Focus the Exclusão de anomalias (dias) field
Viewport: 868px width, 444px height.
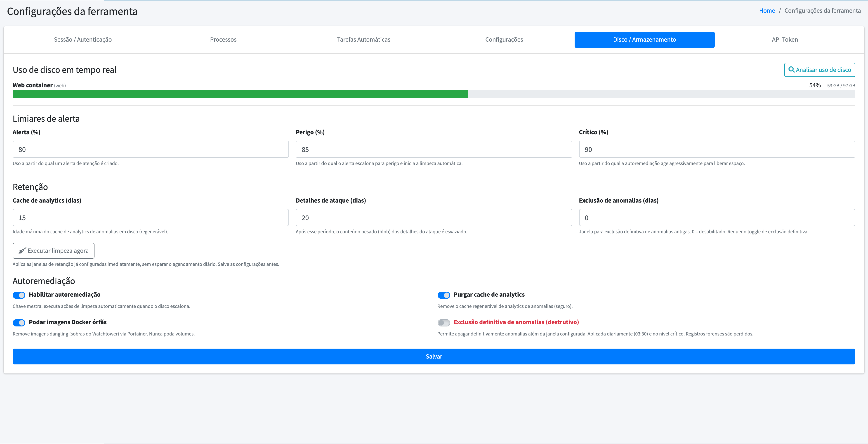[717, 218]
